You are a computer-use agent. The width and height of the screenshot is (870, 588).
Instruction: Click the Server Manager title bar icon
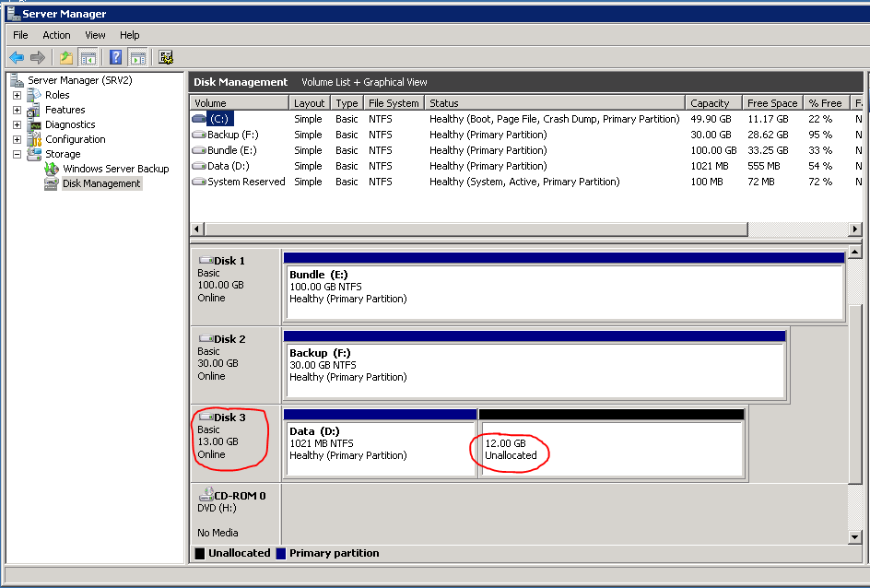(13, 13)
